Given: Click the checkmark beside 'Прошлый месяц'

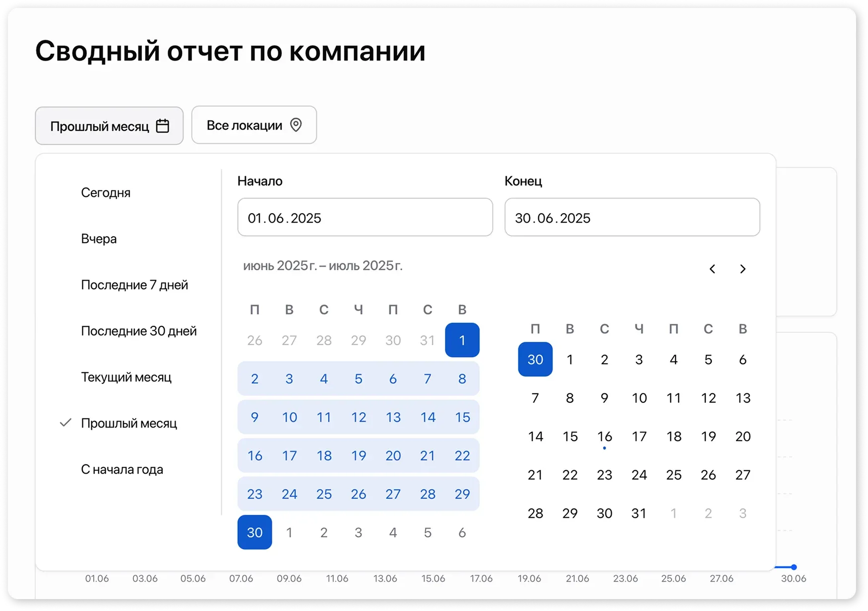Looking at the screenshot, I should (66, 423).
